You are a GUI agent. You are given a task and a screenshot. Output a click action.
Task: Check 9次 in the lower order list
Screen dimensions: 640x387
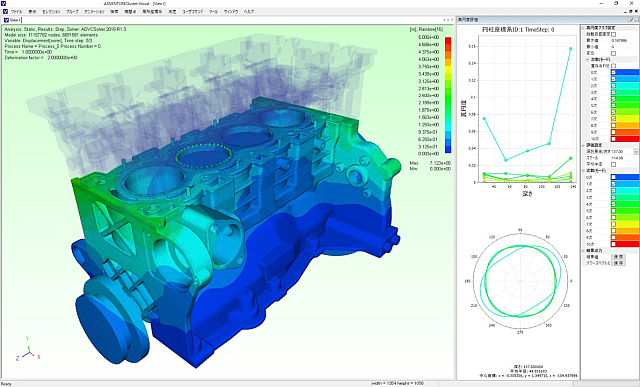tap(613, 238)
